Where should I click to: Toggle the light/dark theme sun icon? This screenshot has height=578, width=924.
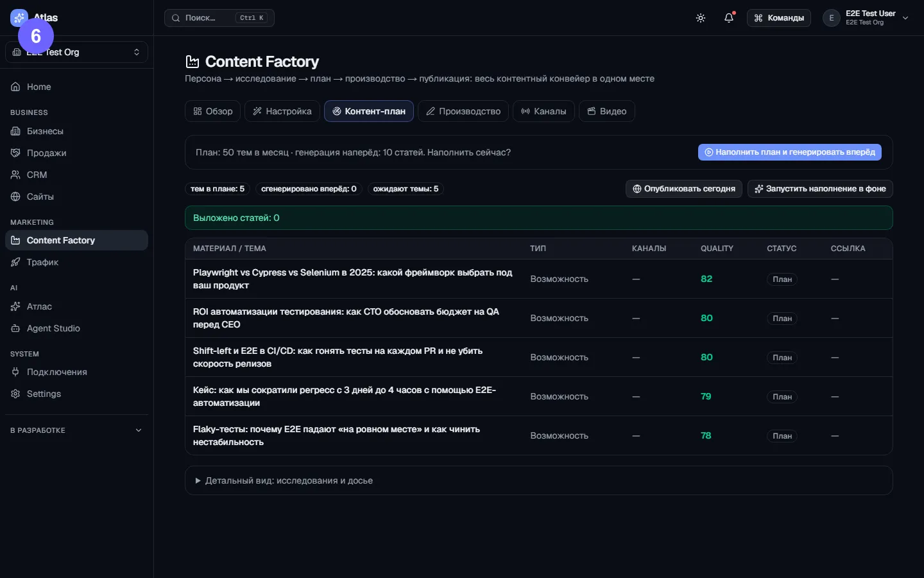[x=701, y=18]
